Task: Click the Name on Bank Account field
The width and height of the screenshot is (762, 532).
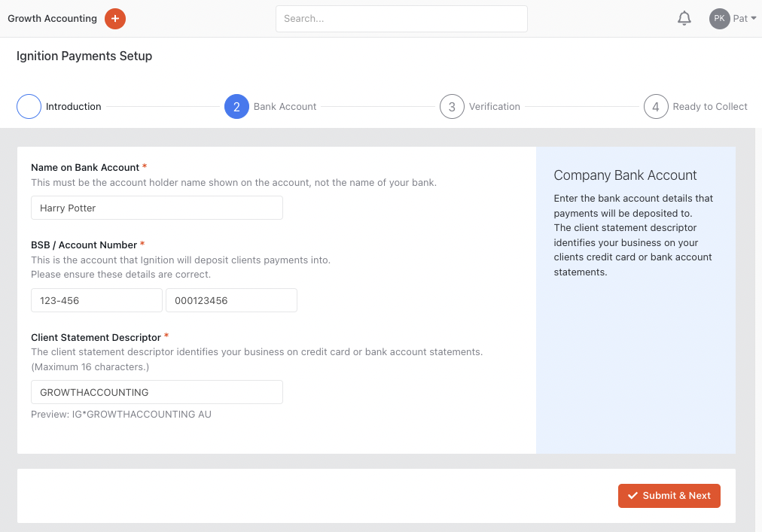Action: pos(157,208)
